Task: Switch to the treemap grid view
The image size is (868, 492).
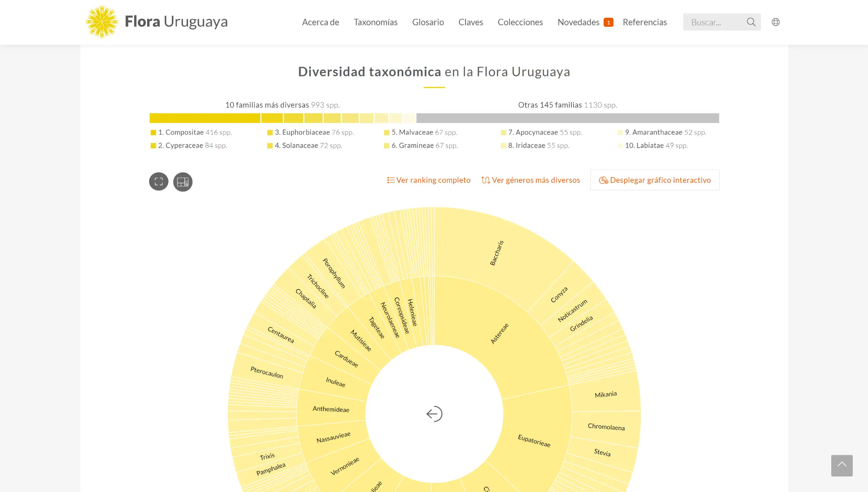Action: click(183, 182)
